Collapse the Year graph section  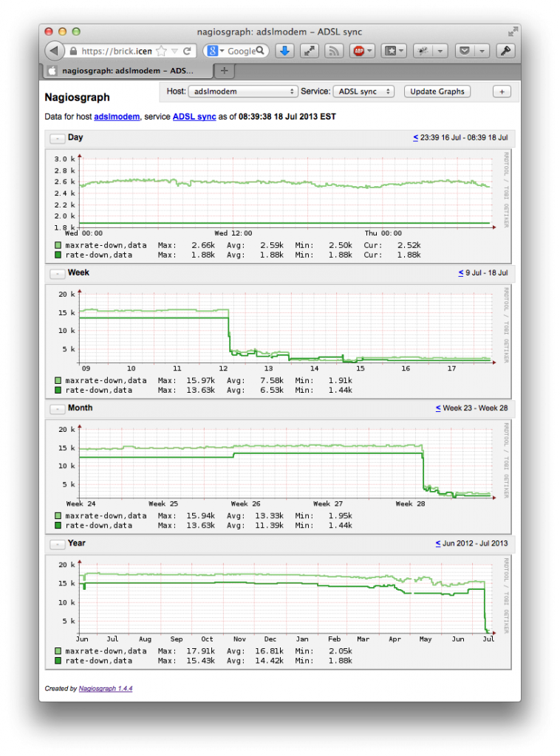click(57, 543)
